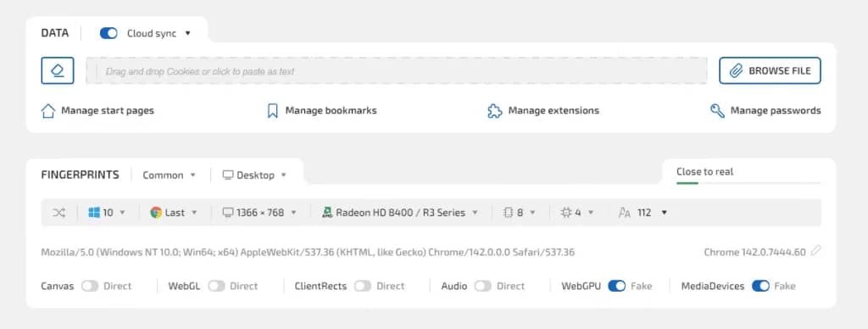Screen dimensions: 868x329
Task: Click the paperclip icon in BROWSE FILE
Action: pyautogui.click(x=736, y=71)
